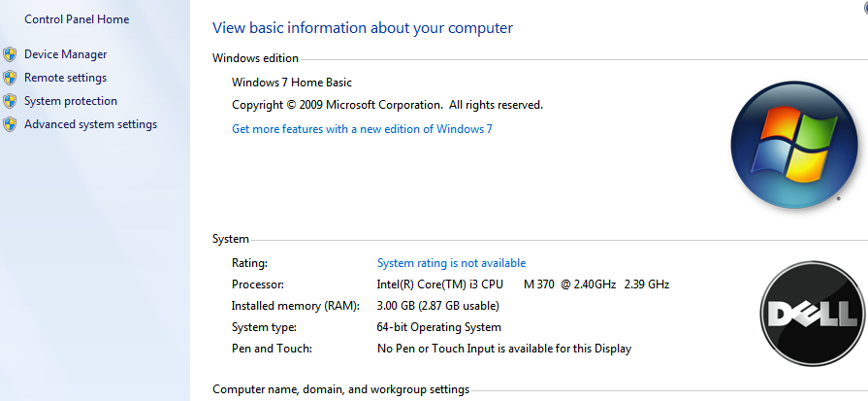Select the 'No Pen or Touch Input' text
This screenshot has width=868, height=401.
pos(504,349)
